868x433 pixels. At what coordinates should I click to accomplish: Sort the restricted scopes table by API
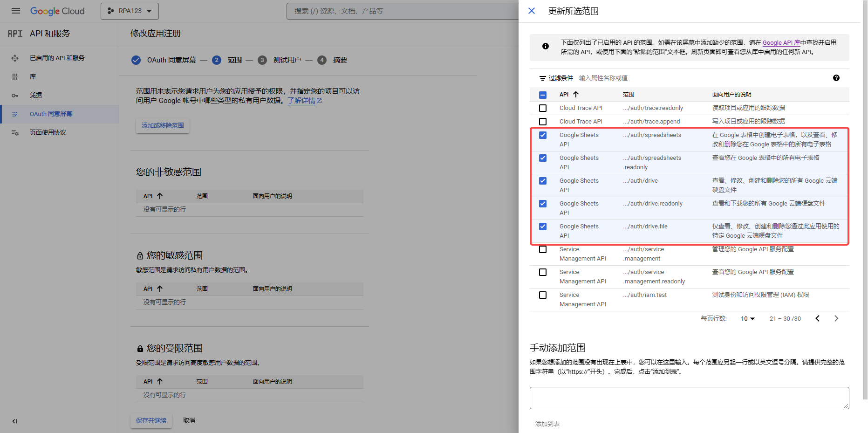153,382
